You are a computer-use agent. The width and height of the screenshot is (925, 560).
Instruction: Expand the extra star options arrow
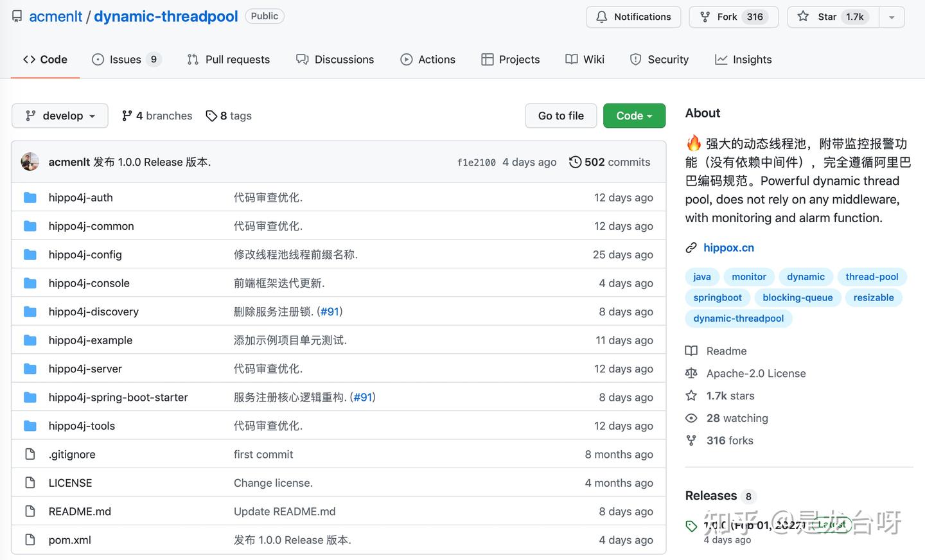coord(892,17)
